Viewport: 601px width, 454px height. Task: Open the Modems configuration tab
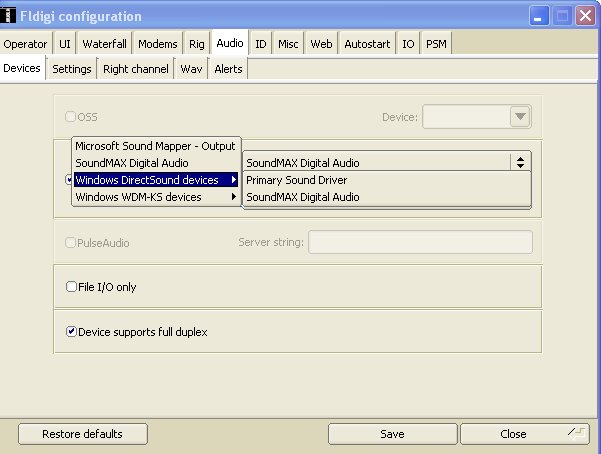tap(157, 44)
